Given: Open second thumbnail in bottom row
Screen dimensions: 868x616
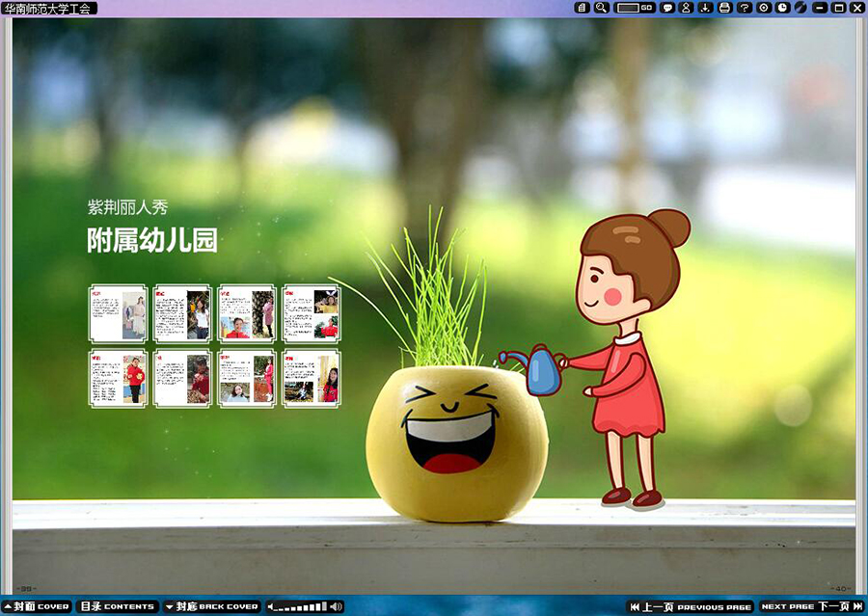Looking at the screenshot, I should point(182,379).
